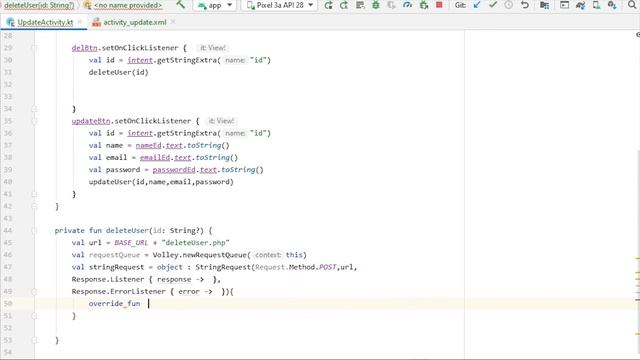
Task: Click Git Update Project blue arrow
Action: click(477, 5)
